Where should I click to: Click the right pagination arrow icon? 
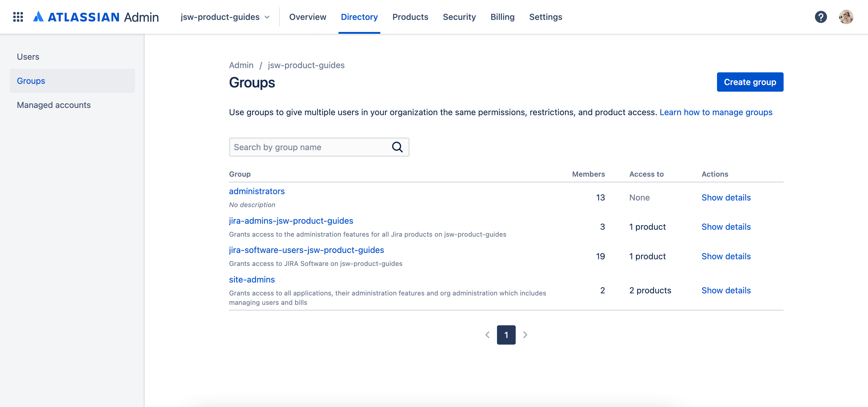(x=524, y=334)
